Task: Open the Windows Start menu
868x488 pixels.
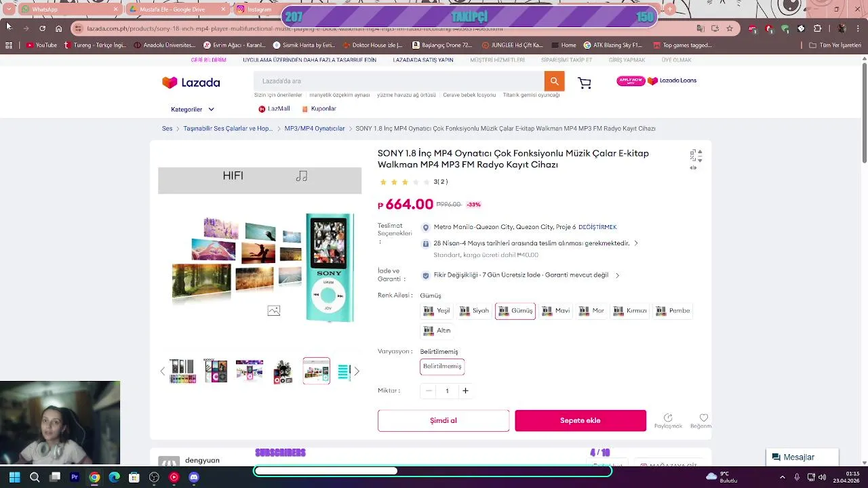Action: click(x=15, y=477)
